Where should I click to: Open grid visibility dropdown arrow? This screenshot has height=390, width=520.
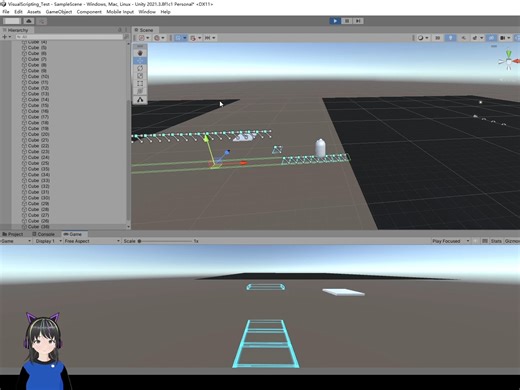[x=184, y=38]
